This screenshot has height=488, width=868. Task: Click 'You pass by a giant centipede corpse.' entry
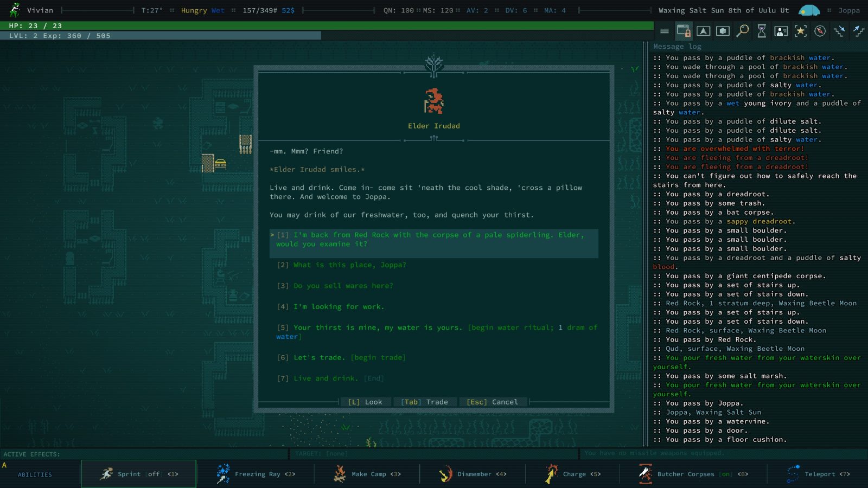pos(746,276)
